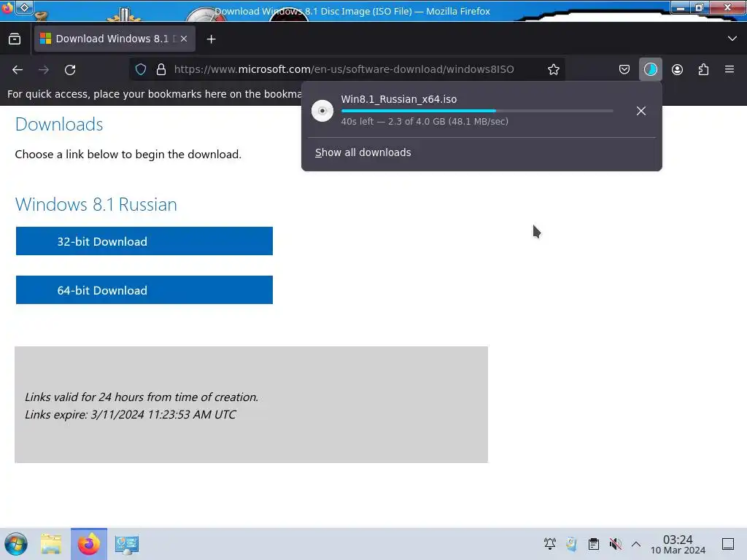Viewport: 747px width, 560px height.
Task: Start the 64-bit Download
Action: coord(144,290)
